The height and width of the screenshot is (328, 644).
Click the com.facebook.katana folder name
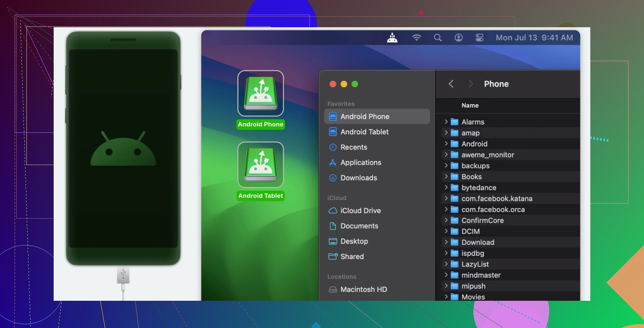click(497, 199)
